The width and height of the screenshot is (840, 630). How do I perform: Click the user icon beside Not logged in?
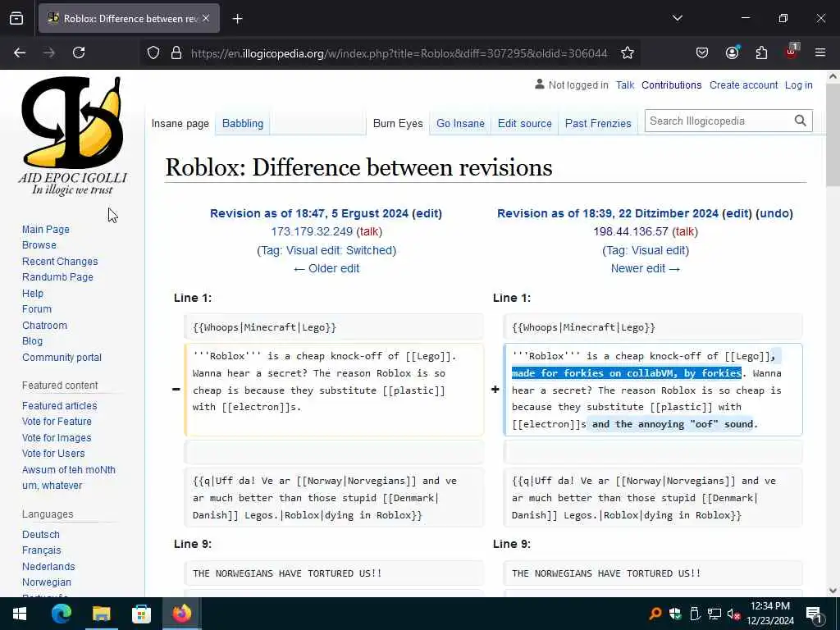(540, 84)
